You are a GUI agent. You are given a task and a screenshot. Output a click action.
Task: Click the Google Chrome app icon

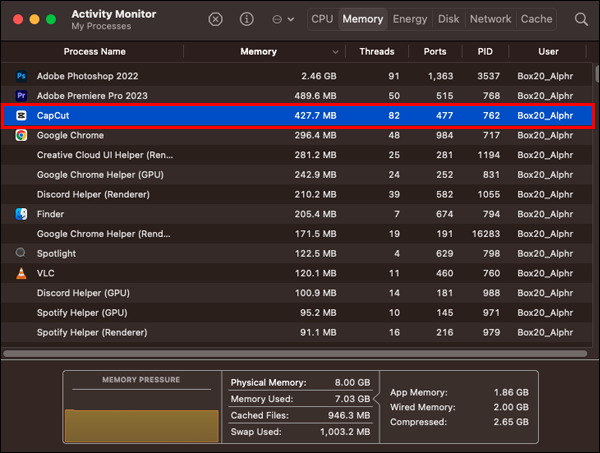[21, 135]
